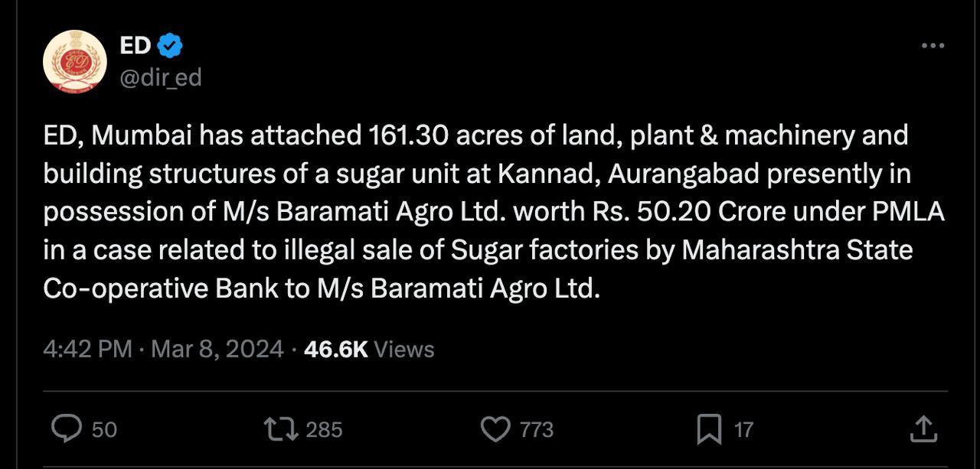Open the @dir_ed handle link
The image size is (980, 469).
160,77
